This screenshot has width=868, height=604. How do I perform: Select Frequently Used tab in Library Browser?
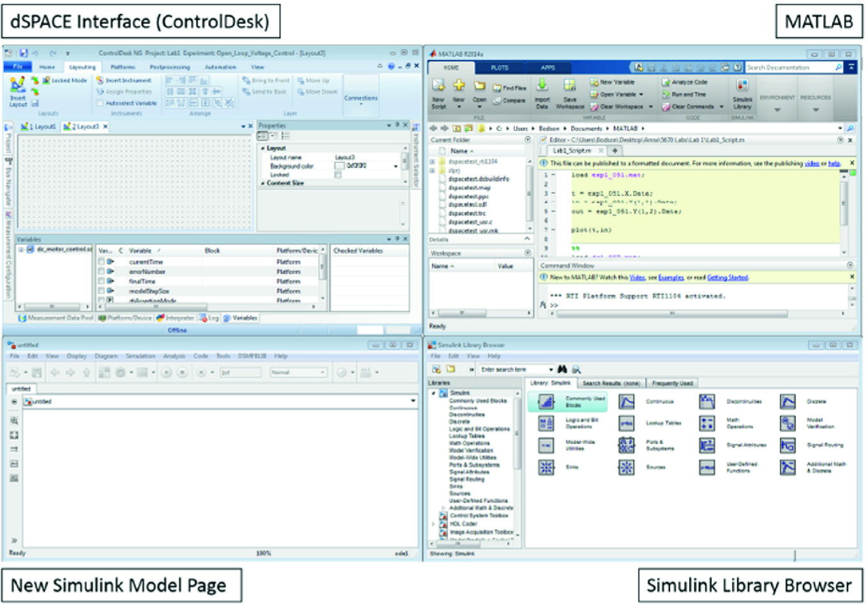[x=672, y=383]
